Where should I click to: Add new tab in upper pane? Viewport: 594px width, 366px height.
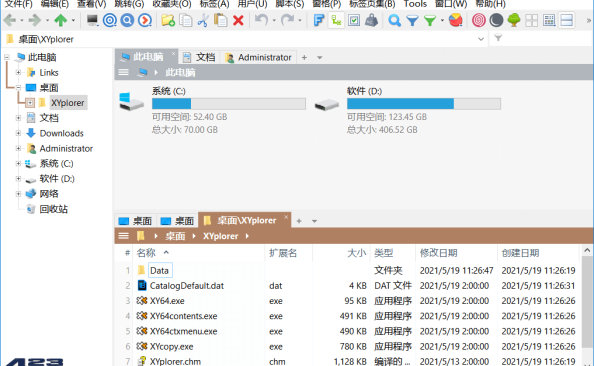304,58
